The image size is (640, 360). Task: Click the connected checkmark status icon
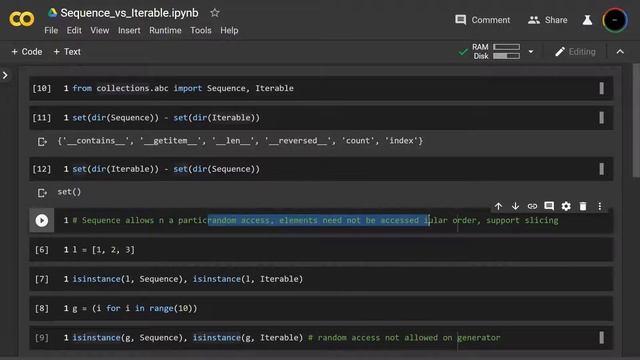[x=463, y=52]
